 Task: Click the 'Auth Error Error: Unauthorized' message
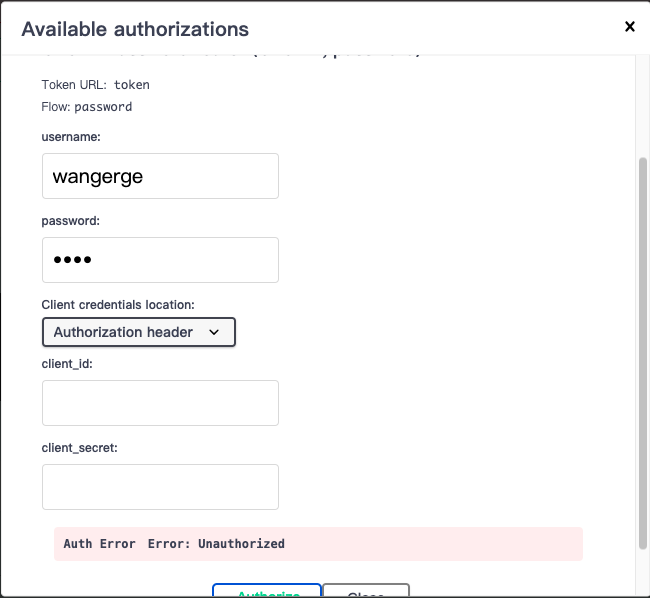(x=318, y=544)
